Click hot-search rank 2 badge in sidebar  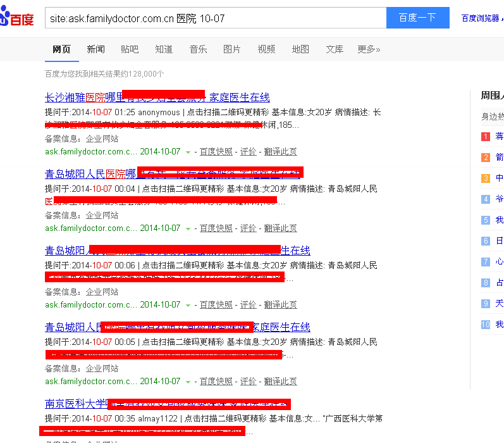click(486, 158)
